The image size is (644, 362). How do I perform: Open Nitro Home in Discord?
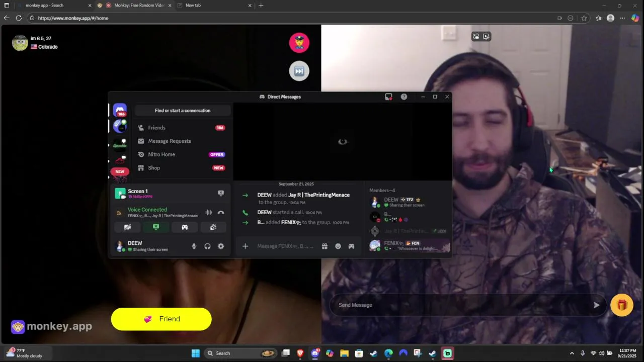(x=183, y=154)
